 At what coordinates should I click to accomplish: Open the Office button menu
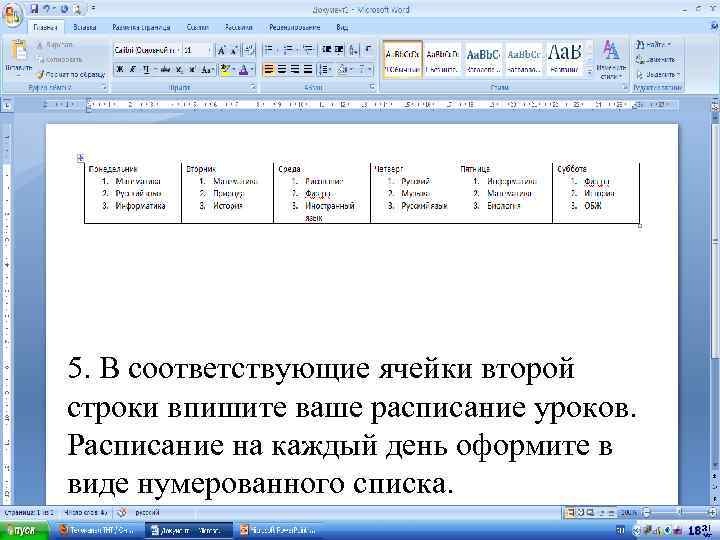13,15
